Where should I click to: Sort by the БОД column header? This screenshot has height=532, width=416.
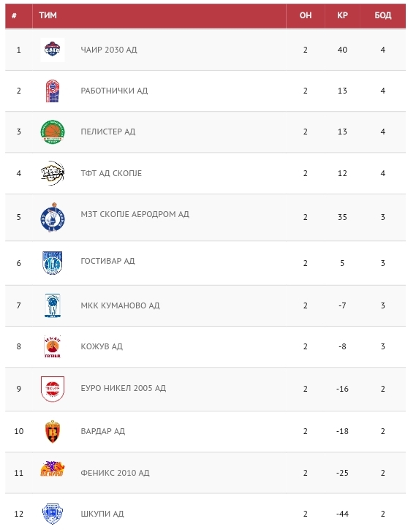pos(383,15)
